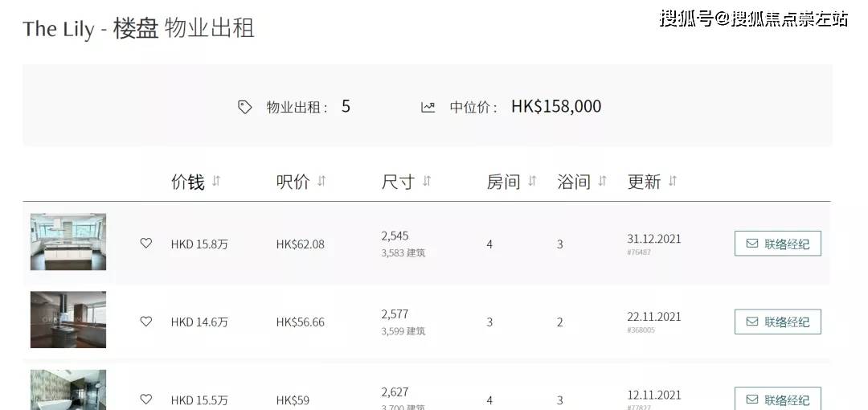Select the HKD 15.8万 price text
This screenshot has height=410, width=868.
tap(199, 244)
